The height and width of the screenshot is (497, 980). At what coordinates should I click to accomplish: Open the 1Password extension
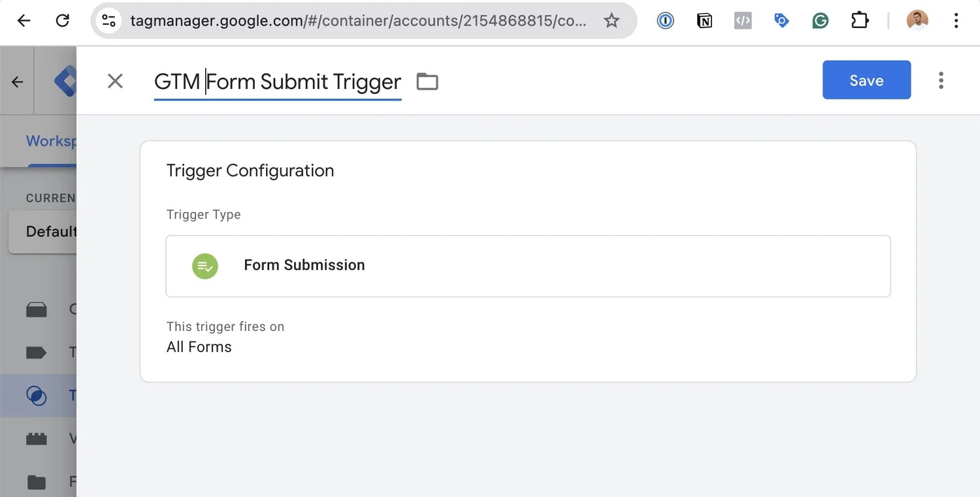pyautogui.click(x=665, y=20)
